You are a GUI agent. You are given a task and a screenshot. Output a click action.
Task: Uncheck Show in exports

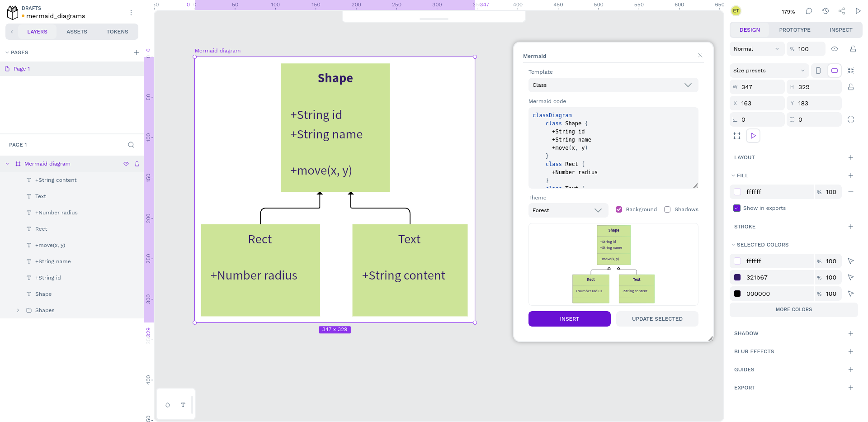pyautogui.click(x=737, y=208)
